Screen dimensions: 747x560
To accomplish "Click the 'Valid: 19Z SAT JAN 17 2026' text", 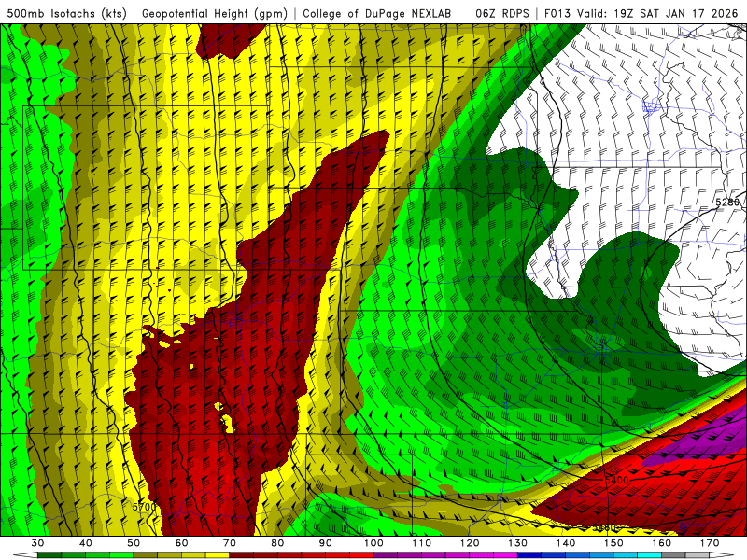I will pos(657,14).
